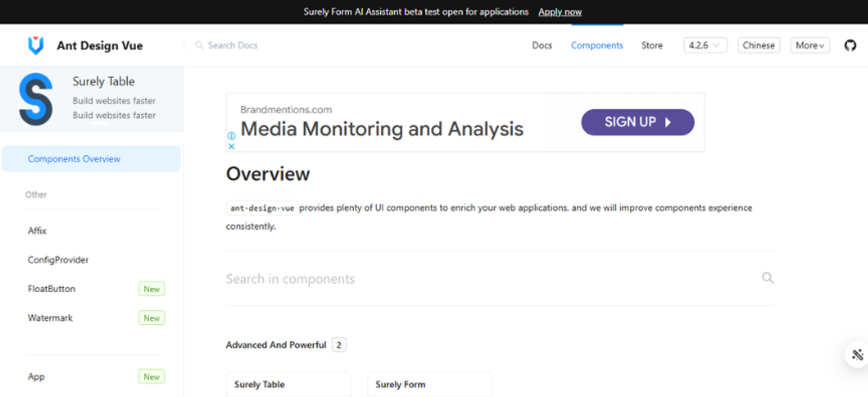
Task: Open the Docs navigation tab
Action: (x=542, y=46)
